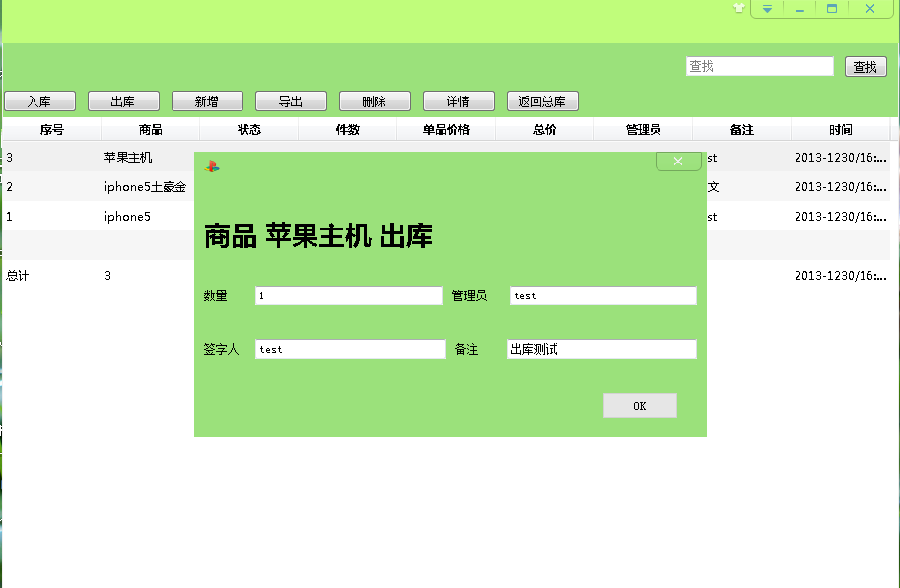Screen dimensions: 900x588
Task: Close the 出库 dialog with X button
Action: 678,162
